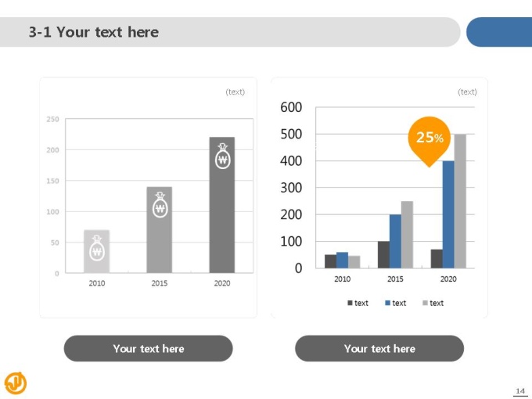Viewport: 532px width, 399px height.
Task: Click the money bag icon on 2010 bar
Action: (97, 248)
